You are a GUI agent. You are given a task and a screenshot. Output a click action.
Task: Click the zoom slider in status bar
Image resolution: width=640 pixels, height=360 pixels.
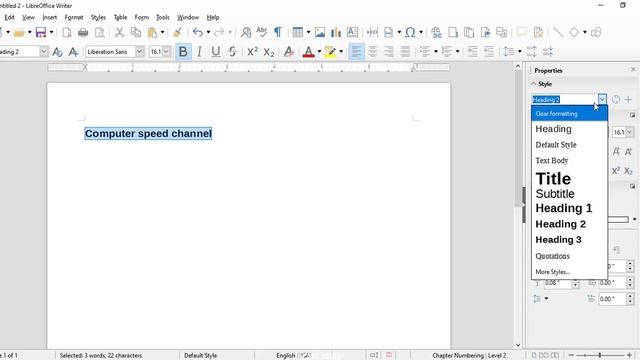click(x=600, y=355)
